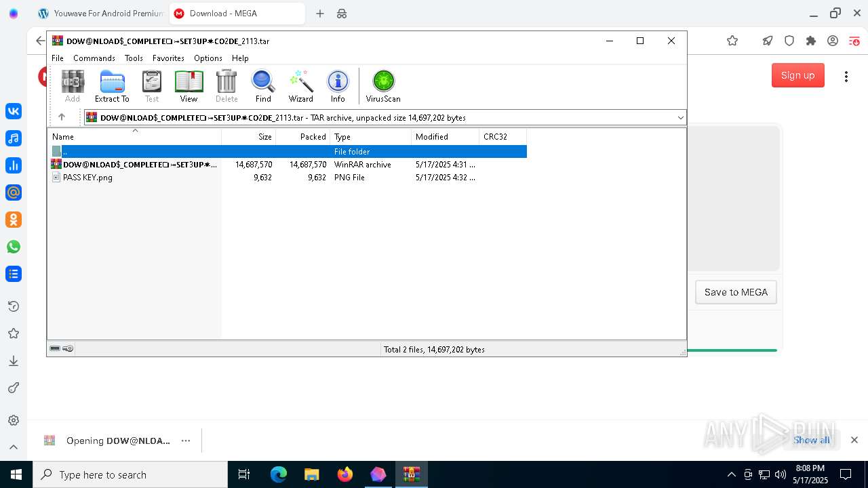Open the Commands menu
Viewport: 868px width, 488px height.
pyautogui.click(x=94, y=58)
